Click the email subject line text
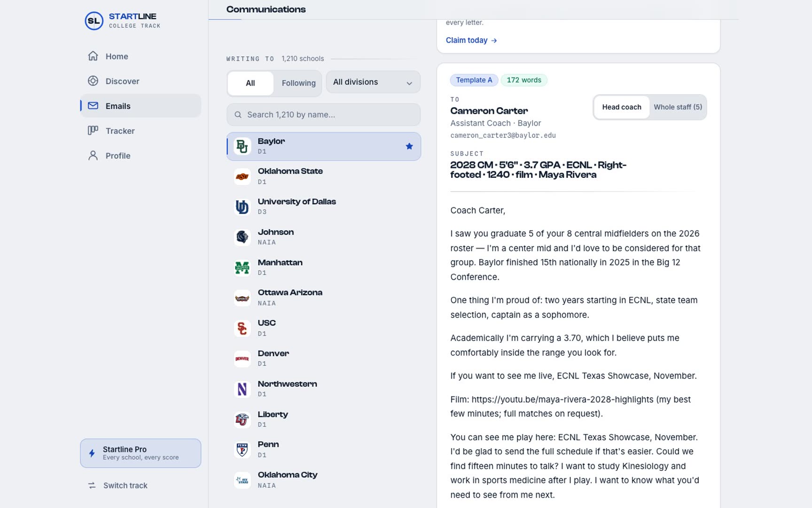This screenshot has width=812, height=508. coord(538,170)
